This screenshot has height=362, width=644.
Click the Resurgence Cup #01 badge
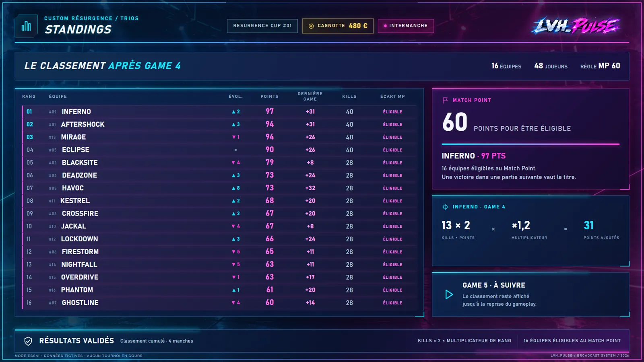pyautogui.click(x=262, y=26)
